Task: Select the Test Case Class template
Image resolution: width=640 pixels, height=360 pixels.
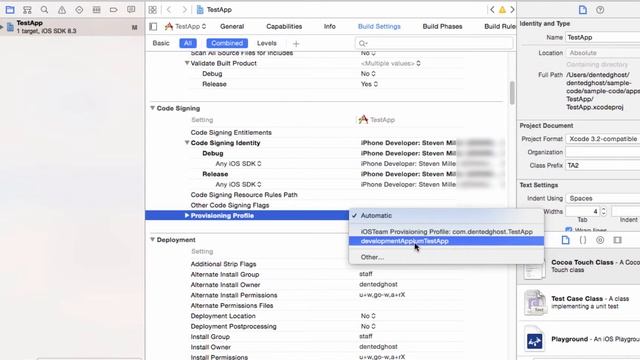Action: tap(580, 302)
